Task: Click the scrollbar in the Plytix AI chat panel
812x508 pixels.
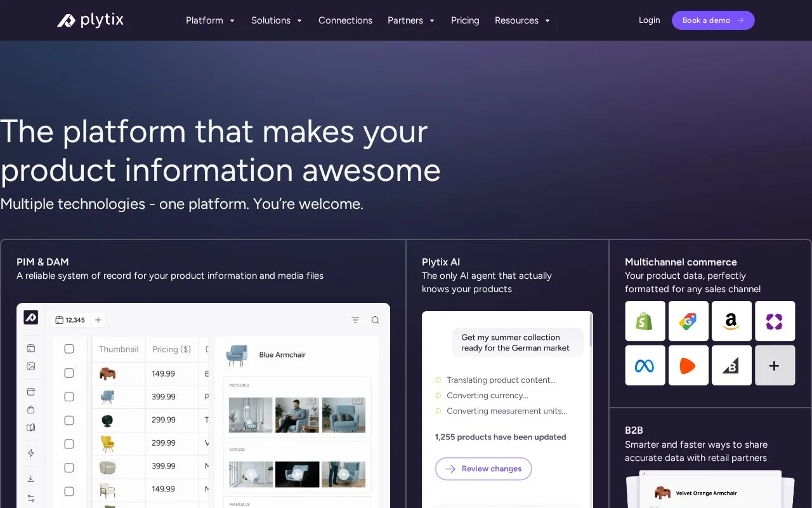Action: (591, 330)
